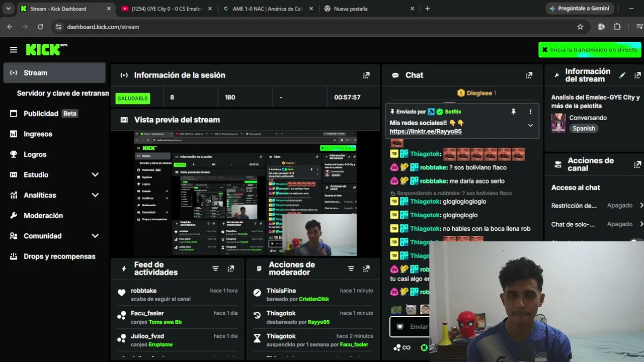Reload the dashboard page
Screen dimensions: 644x362
40,27
